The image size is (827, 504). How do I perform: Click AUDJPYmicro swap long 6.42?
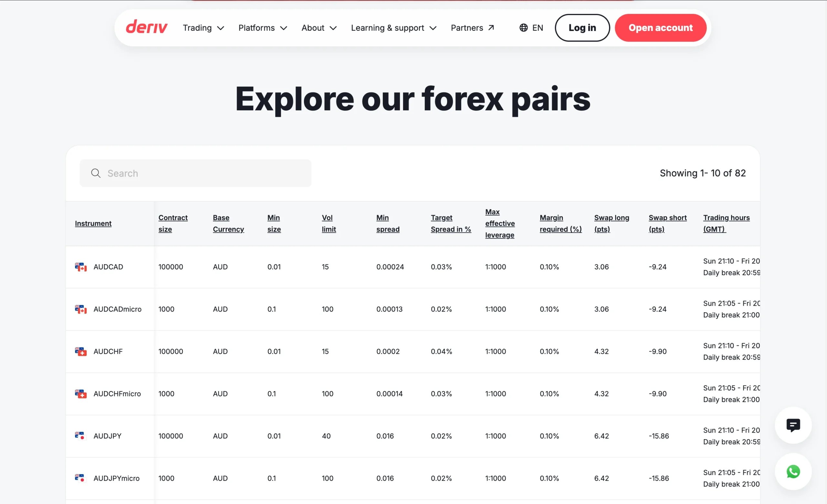[601, 478]
